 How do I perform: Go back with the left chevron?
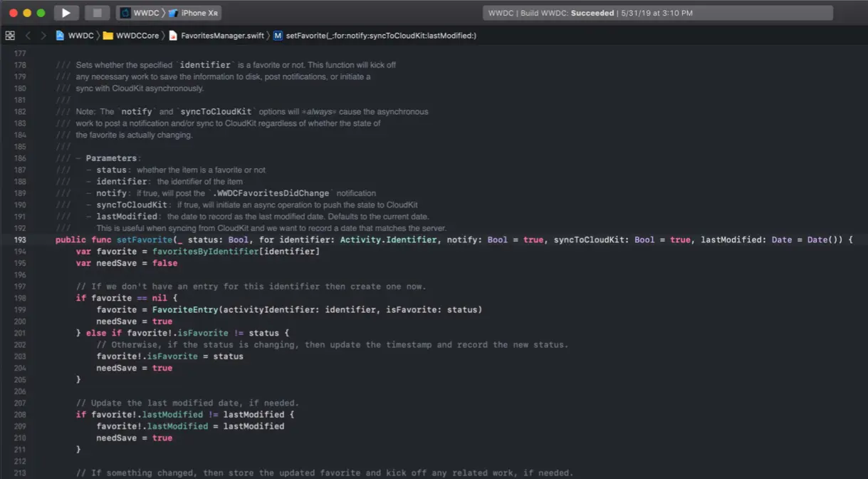pos(28,35)
